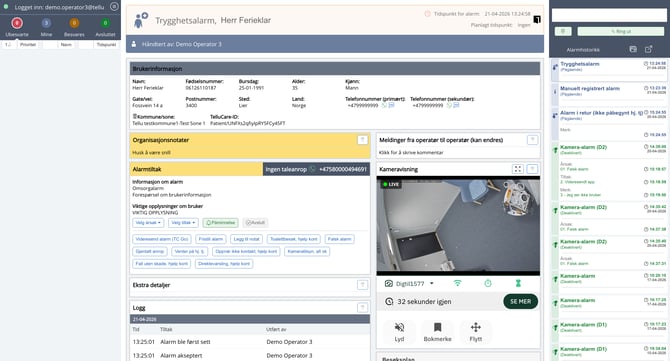Click the Venter på hj. tj. button
The width and height of the screenshot is (670, 361).
coord(190,251)
